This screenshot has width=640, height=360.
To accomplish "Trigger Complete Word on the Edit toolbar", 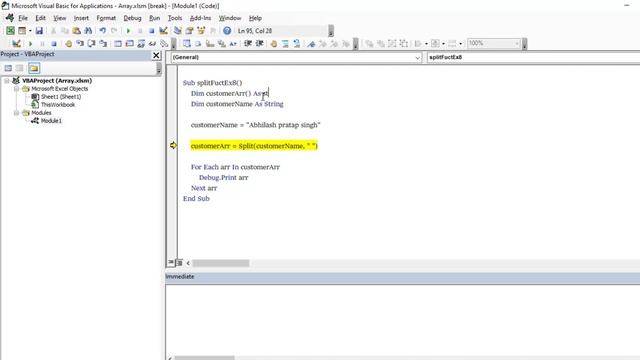I will tap(233, 43).
